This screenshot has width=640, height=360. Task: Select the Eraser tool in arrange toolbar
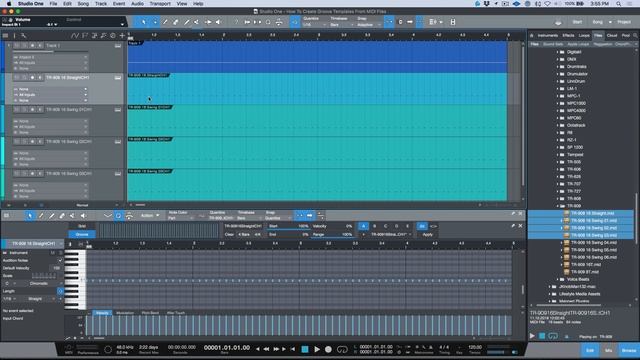point(176,22)
